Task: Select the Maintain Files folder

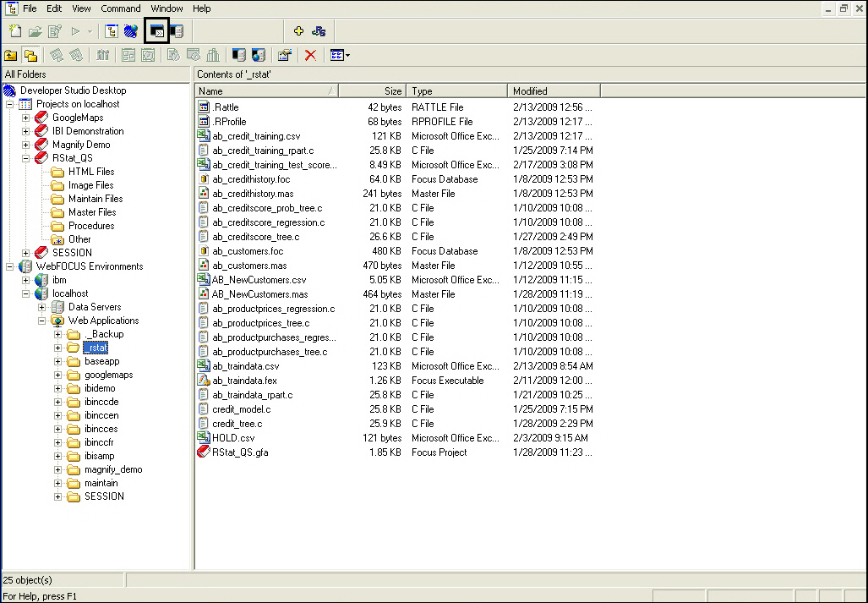Action: click(x=96, y=199)
